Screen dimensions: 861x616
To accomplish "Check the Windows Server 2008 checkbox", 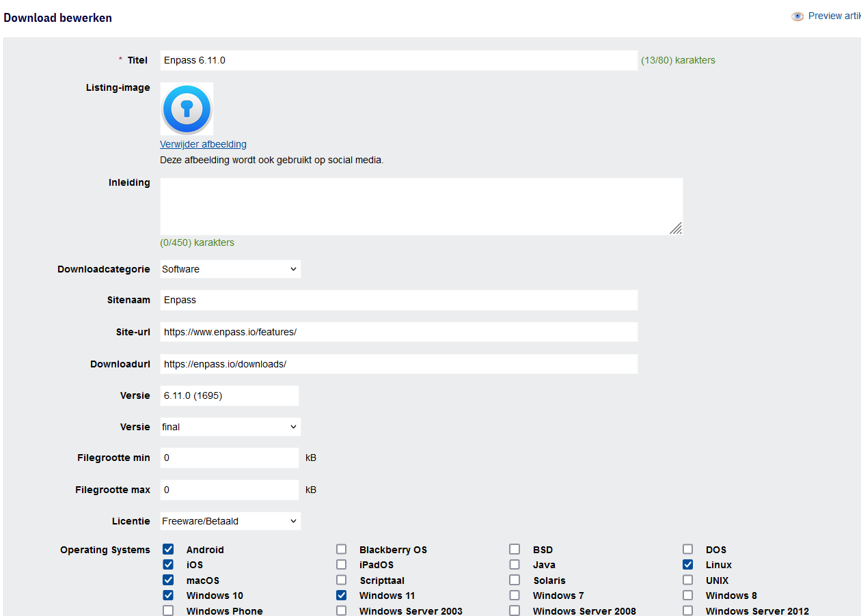I will [515, 611].
